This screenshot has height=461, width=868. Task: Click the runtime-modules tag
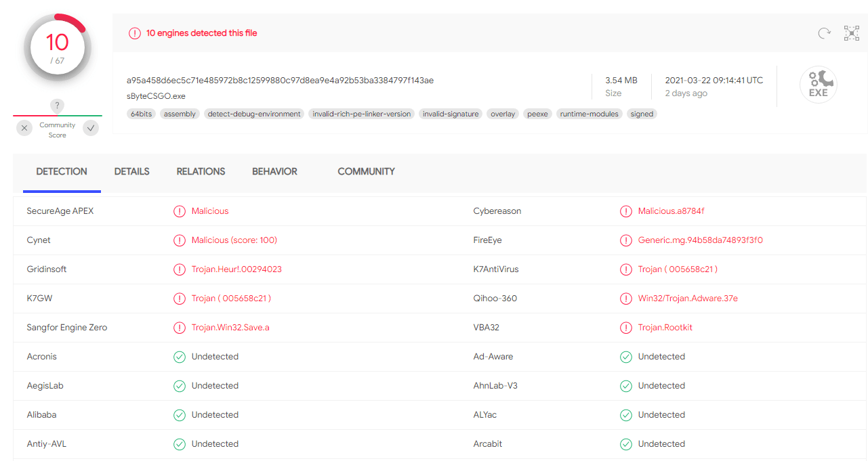pyautogui.click(x=590, y=114)
